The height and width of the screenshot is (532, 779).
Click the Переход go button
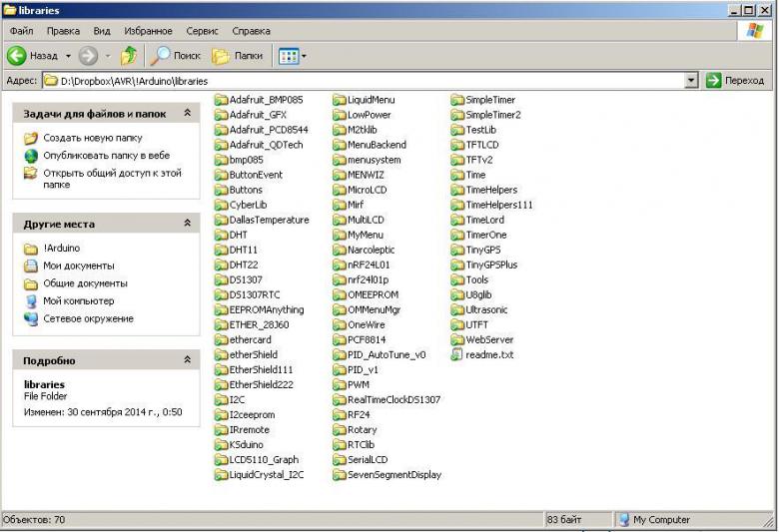click(x=735, y=80)
